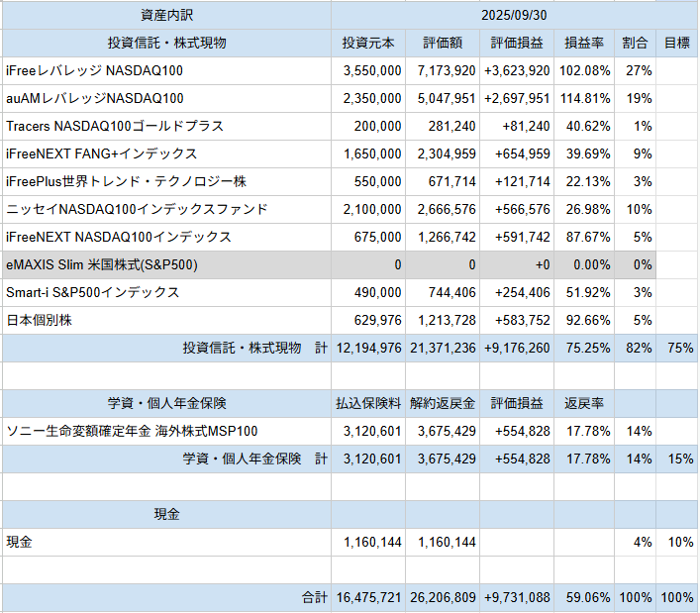
Task: Select the iFreePlus世界トレンド・テクノロジー株 cell
Action: tap(166, 182)
